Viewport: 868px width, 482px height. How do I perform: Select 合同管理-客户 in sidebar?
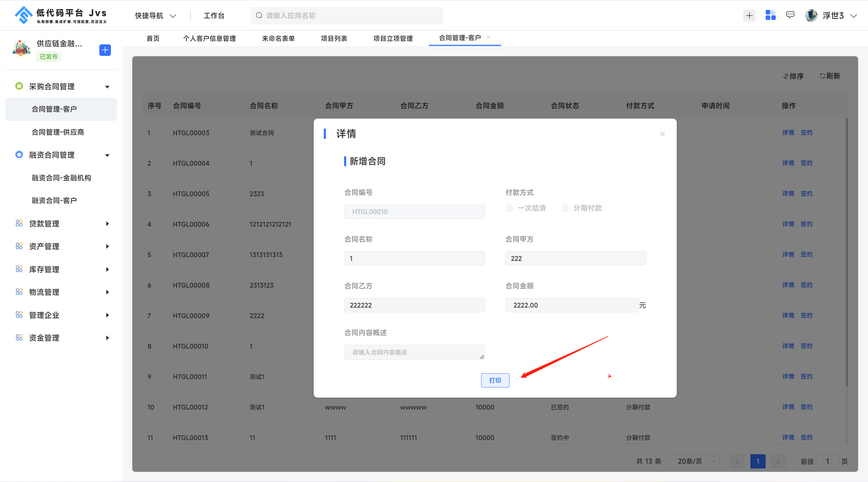(x=61, y=109)
